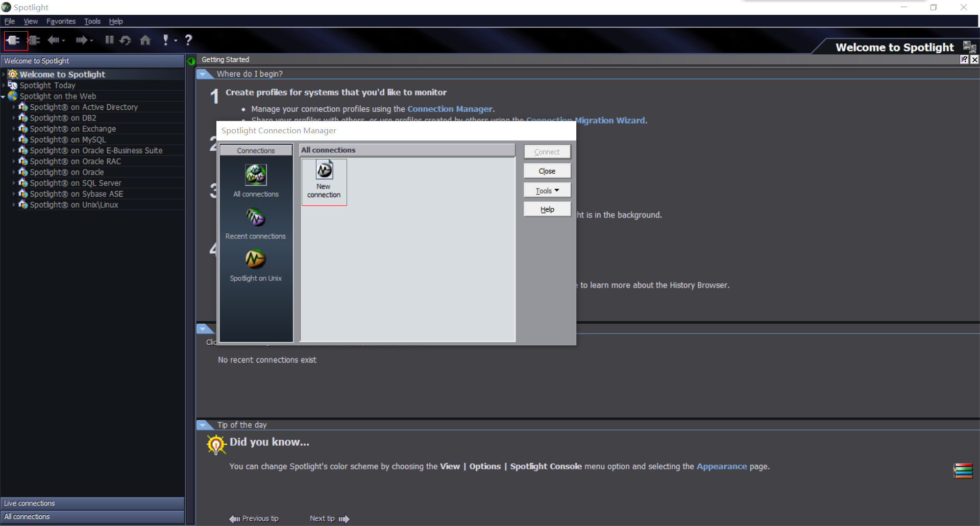Click the Spotlight Today tree icon
980x526 pixels.
tap(13, 85)
